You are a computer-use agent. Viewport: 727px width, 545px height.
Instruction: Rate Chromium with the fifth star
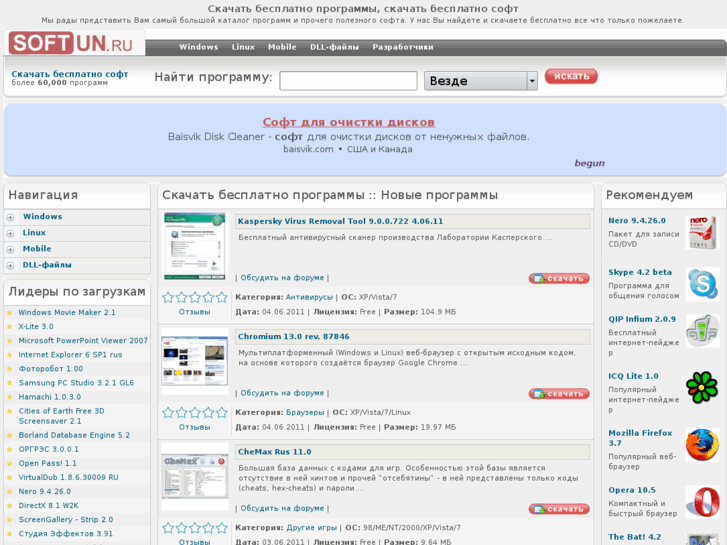click(222, 412)
